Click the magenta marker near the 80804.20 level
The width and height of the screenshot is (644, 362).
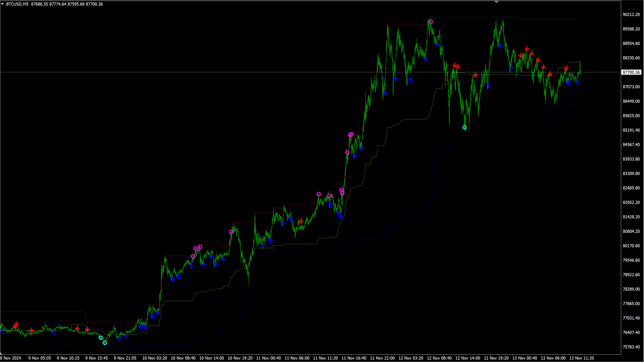pyautogui.click(x=231, y=232)
